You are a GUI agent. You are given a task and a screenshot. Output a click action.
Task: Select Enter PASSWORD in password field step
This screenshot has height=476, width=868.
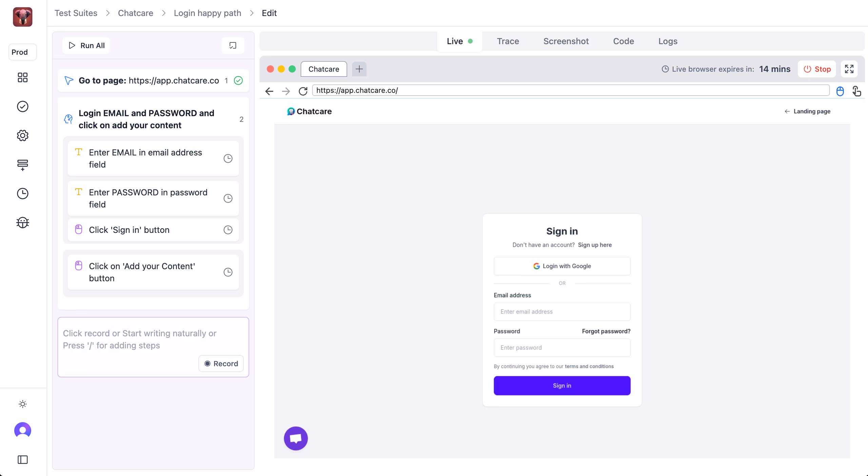(x=153, y=198)
